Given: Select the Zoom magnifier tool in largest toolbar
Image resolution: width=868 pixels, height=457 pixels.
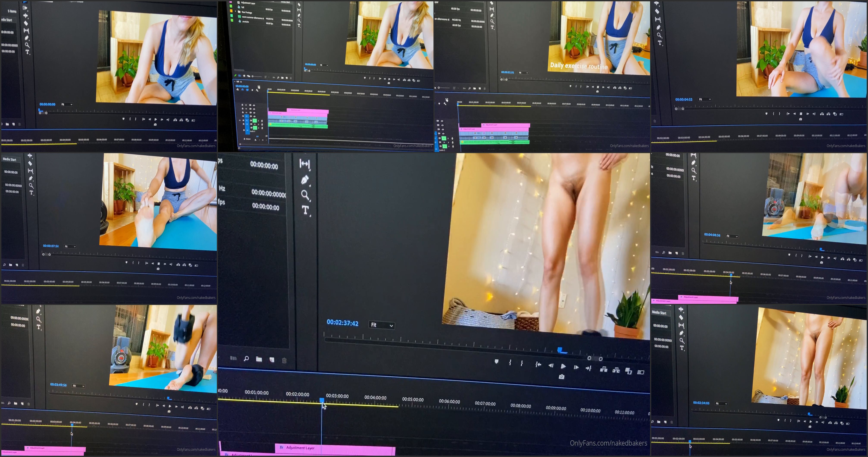Looking at the screenshot, I should [x=305, y=195].
